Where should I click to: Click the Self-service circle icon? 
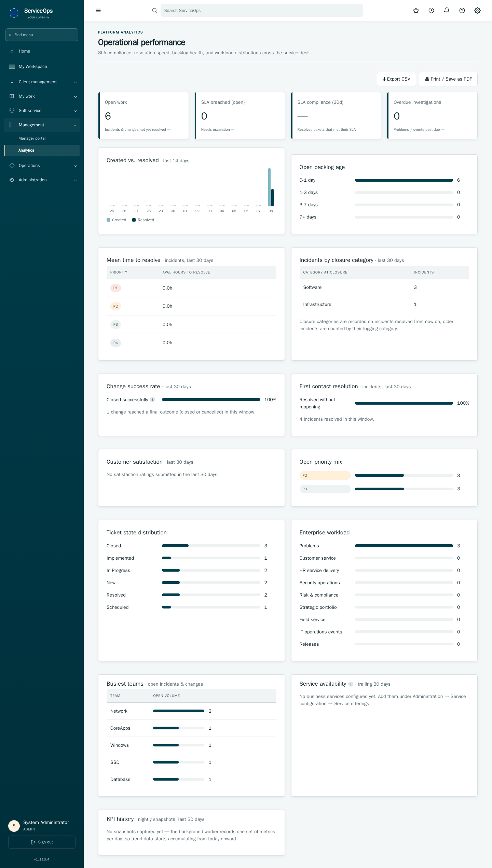pos(12,111)
